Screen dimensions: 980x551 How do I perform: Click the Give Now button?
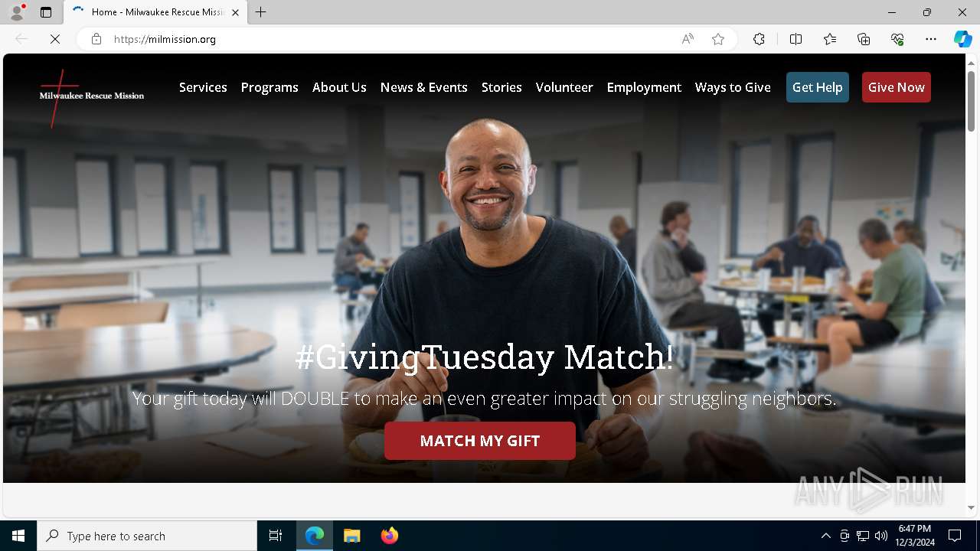(x=897, y=87)
